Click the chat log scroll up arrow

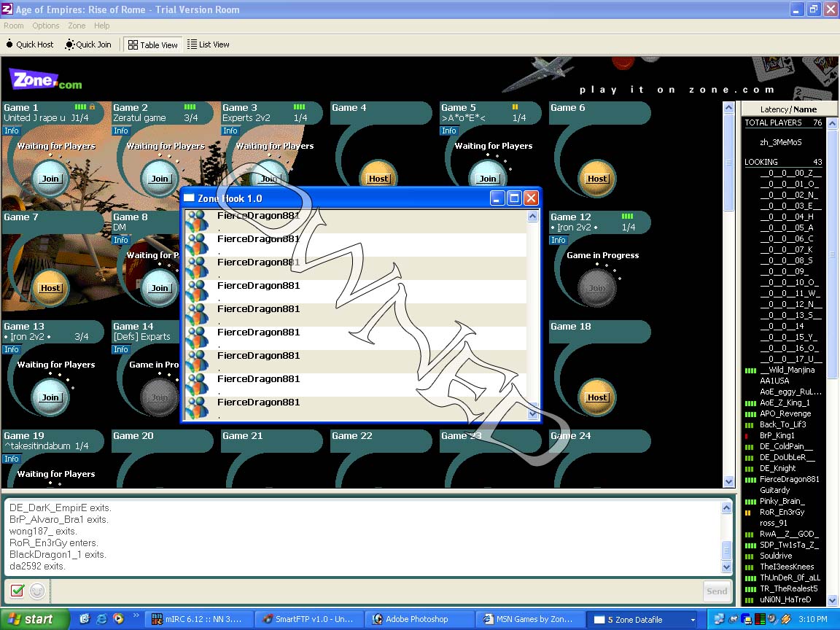click(726, 507)
